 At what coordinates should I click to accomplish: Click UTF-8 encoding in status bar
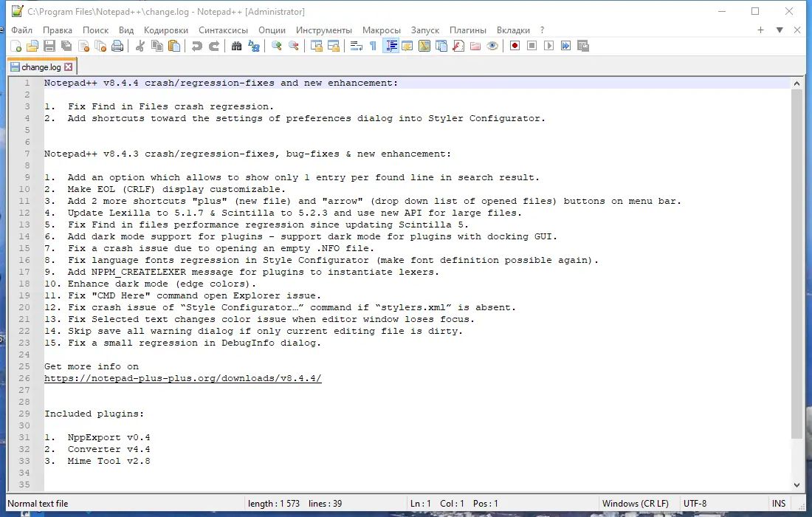695,504
